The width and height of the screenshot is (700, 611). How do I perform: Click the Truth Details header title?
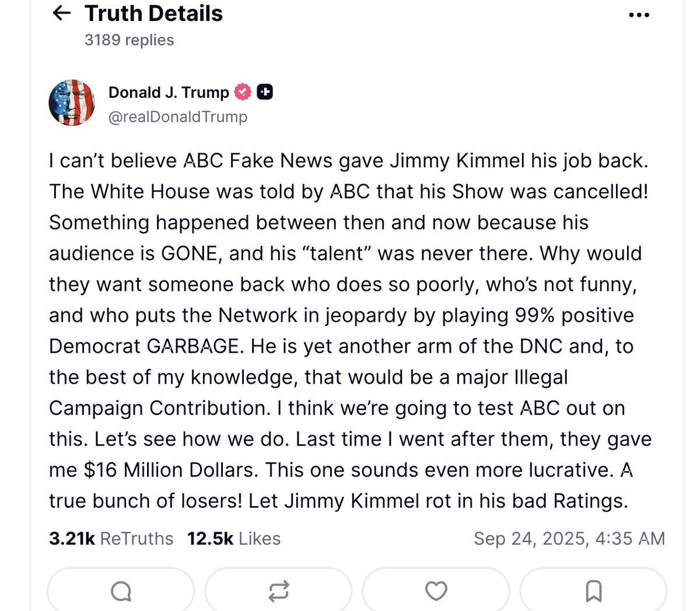(153, 13)
